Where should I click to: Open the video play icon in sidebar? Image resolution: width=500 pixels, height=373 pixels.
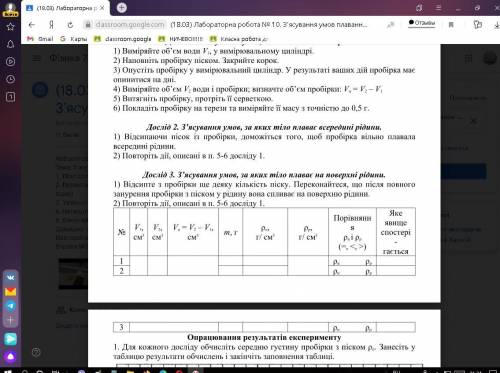tap(10, 62)
